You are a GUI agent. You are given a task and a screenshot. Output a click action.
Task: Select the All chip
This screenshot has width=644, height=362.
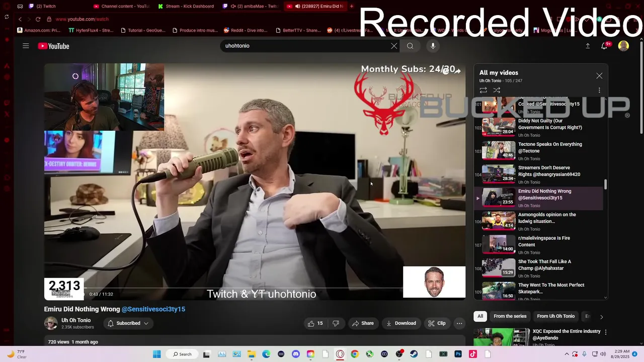tap(480, 316)
